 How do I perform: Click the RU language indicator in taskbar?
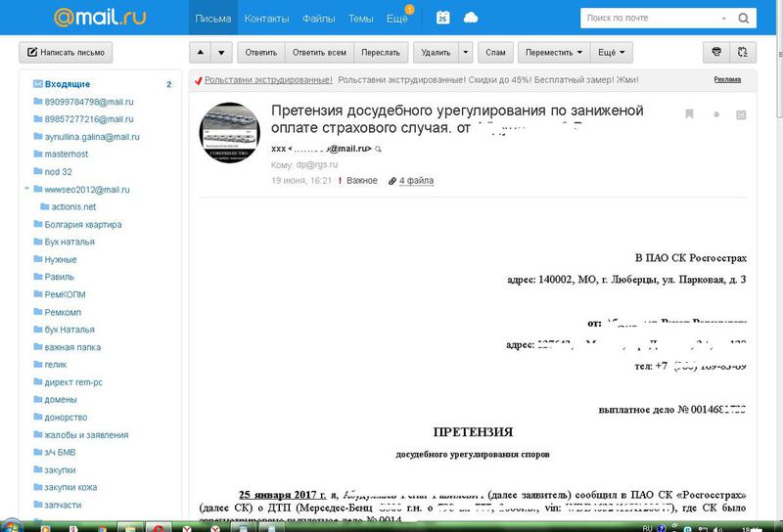pos(647,528)
